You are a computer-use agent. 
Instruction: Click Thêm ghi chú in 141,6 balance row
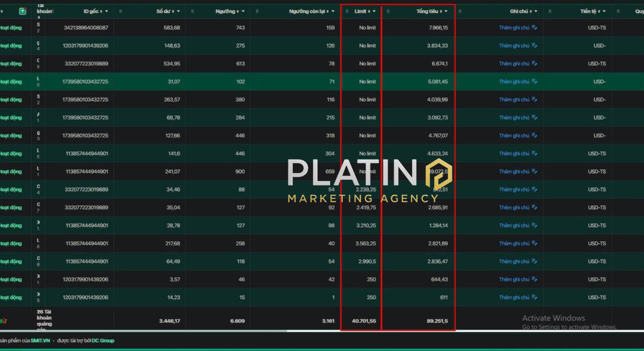[x=514, y=154]
